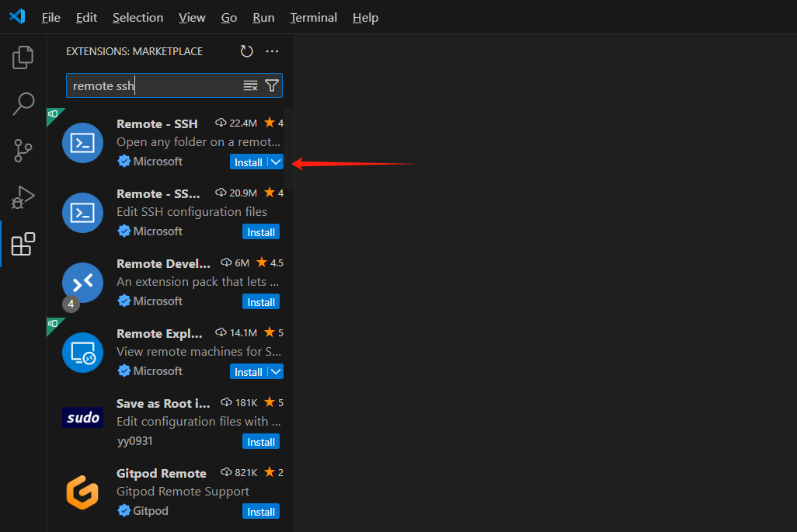Clear extensions search results icon

pos(250,85)
